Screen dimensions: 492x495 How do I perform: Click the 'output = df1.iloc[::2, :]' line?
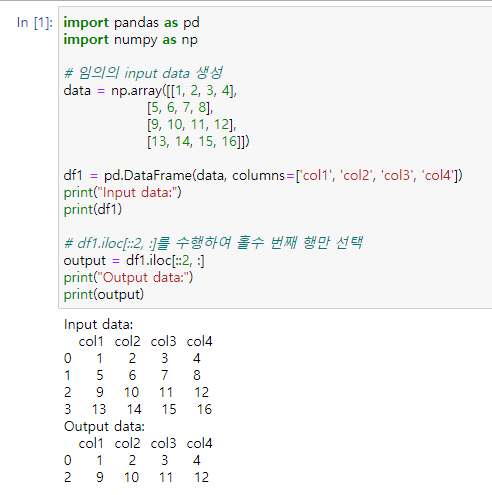[x=134, y=261]
